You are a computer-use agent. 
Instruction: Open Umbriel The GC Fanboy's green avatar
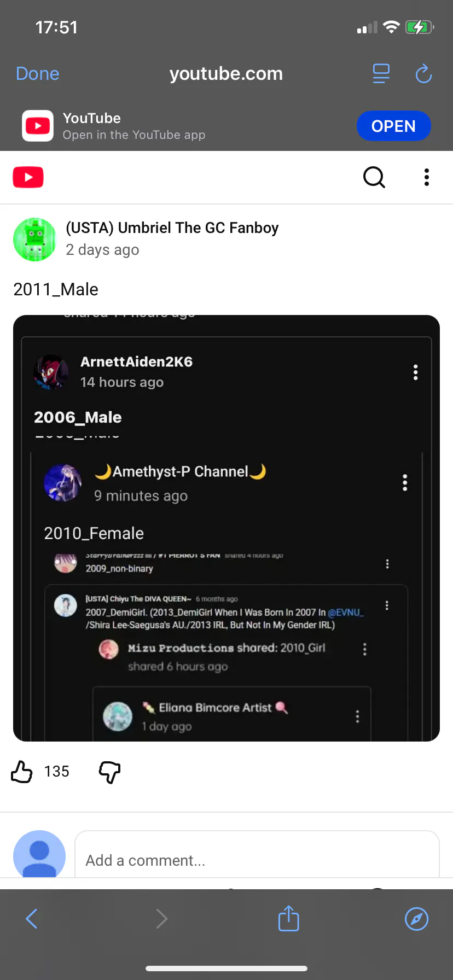click(x=34, y=240)
